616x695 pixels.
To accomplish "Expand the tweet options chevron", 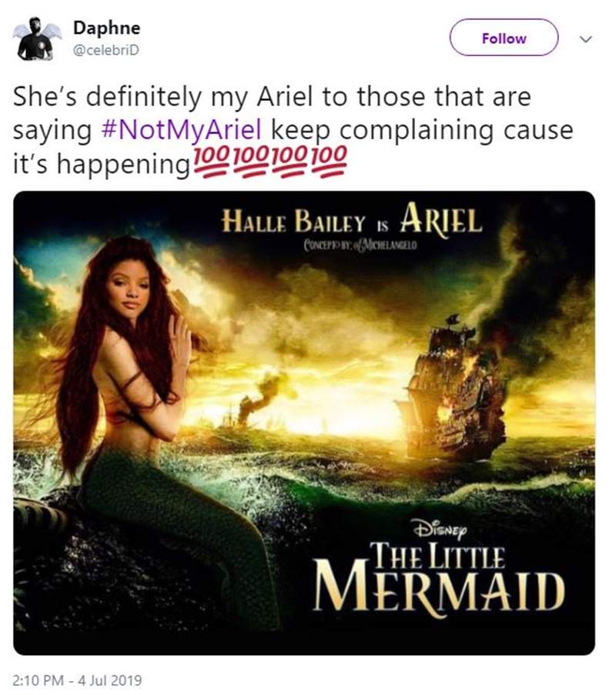I will (586, 39).
